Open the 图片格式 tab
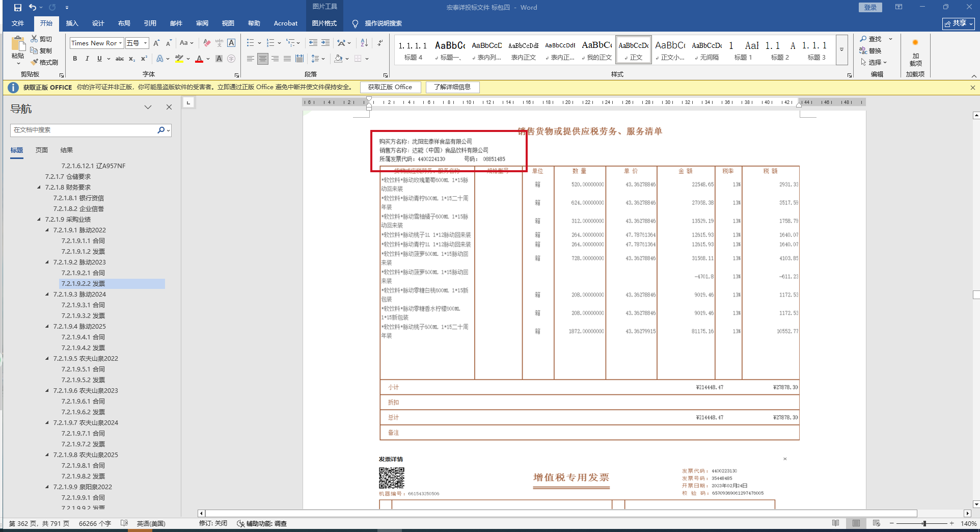The height and width of the screenshot is (532, 980). pos(324,23)
